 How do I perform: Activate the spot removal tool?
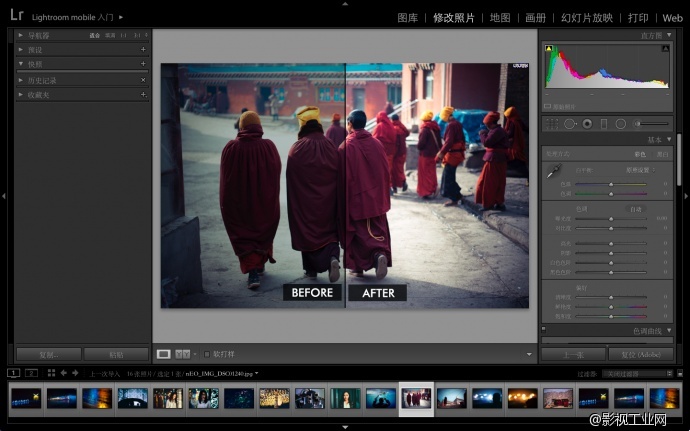pyautogui.click(x=569, y=123)
